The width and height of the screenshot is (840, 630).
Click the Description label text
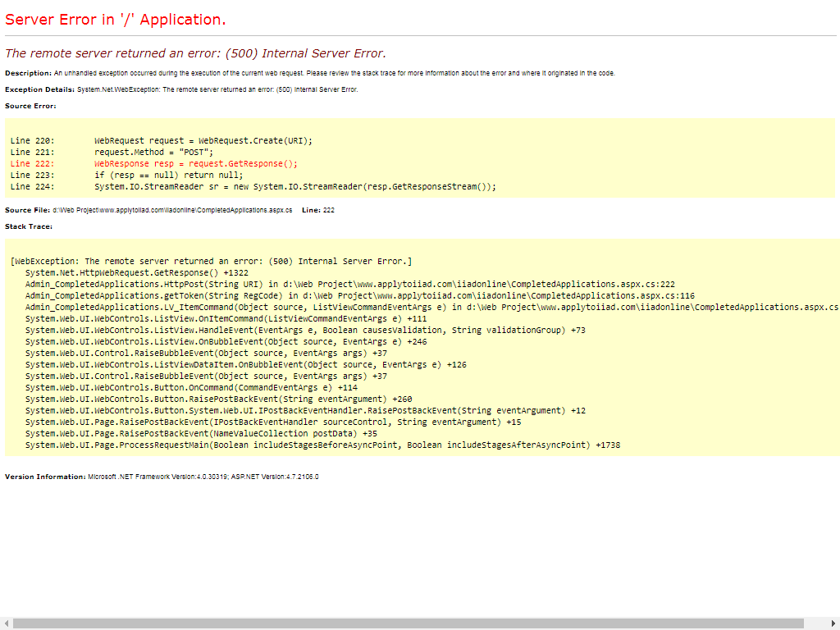[x=28, y=73]
